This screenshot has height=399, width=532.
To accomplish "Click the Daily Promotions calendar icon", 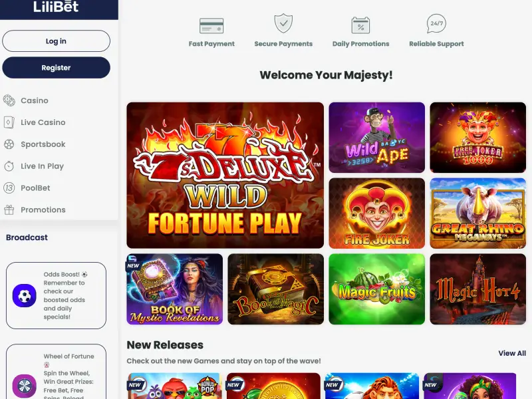I will point(360,25).
